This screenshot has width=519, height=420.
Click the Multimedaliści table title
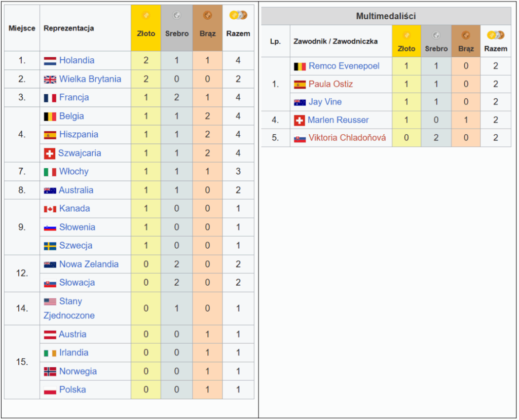tap(386, 16)
